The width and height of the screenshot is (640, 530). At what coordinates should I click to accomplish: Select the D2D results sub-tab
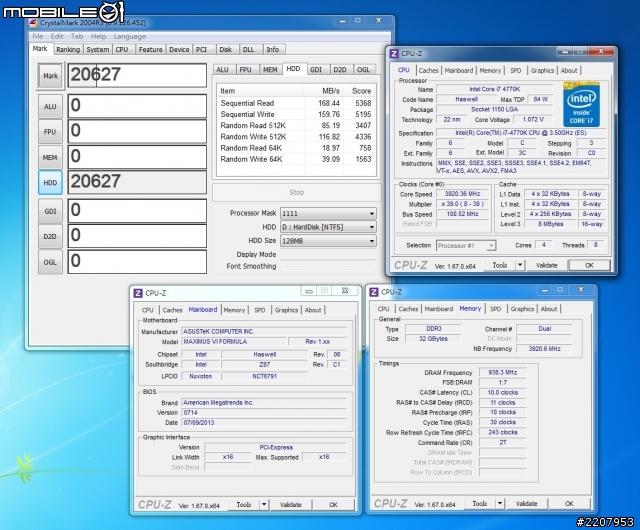click(340, 70)
